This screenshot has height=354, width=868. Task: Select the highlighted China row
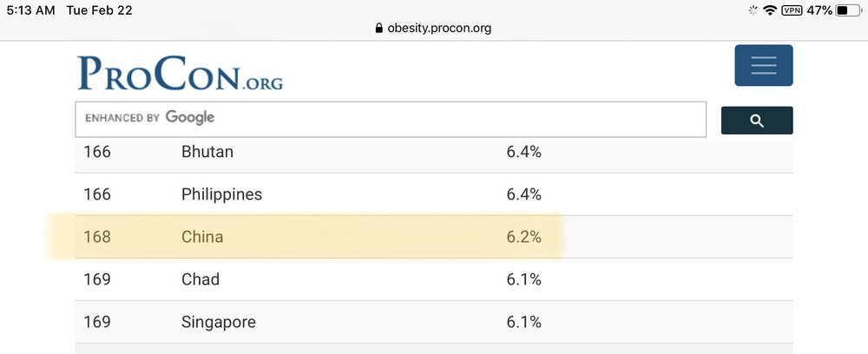coord(304,236)
